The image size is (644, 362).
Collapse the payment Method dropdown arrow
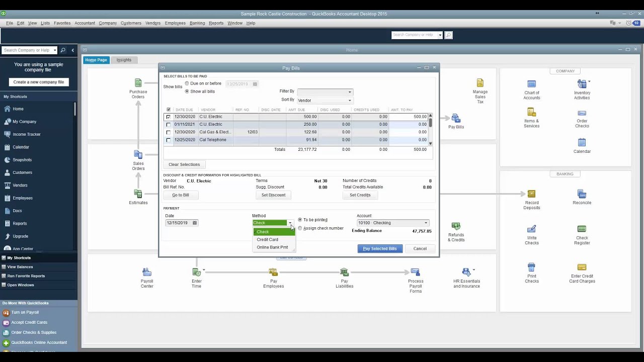pos(290,223)
